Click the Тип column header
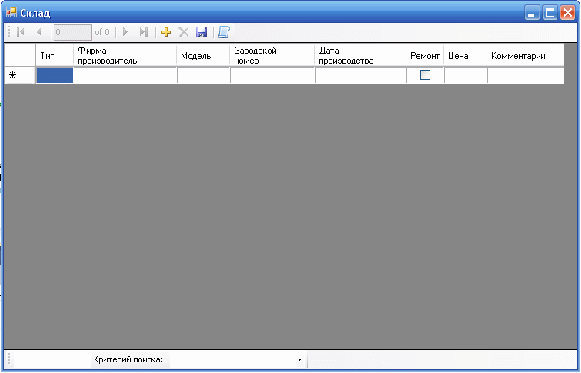Image resolution: width=581 pixels, height=373 pixels. pyautogui.click(x=54, y=56)
